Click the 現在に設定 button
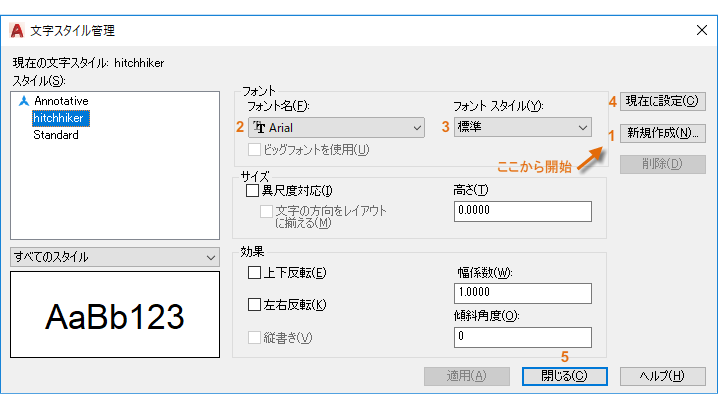The image size is (724, 400). tap(663, 100)
